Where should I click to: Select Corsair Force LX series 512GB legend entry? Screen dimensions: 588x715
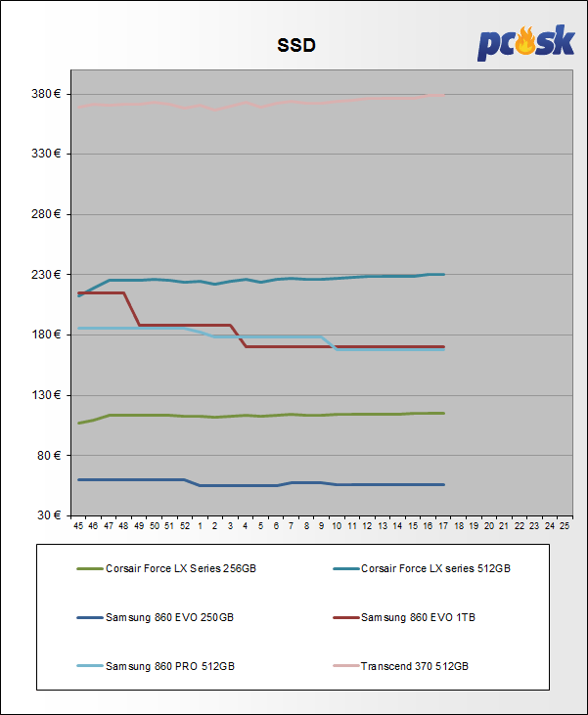pyautogui.click(x=422, y=568)
